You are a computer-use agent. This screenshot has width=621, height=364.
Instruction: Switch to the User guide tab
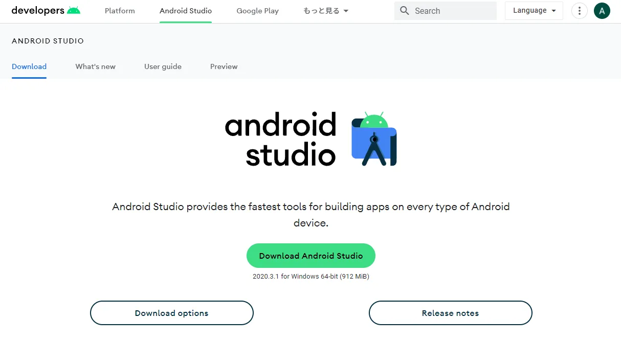click(163, 66)
